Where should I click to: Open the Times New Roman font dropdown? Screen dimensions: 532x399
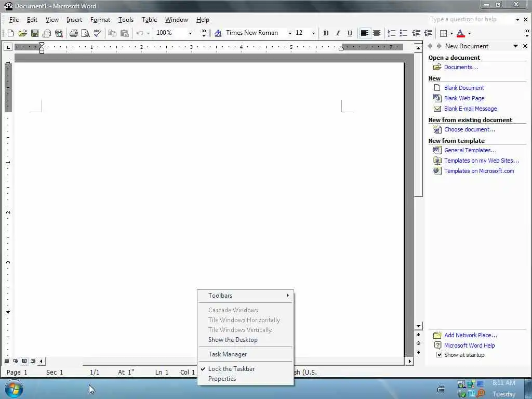pos(290,33)
